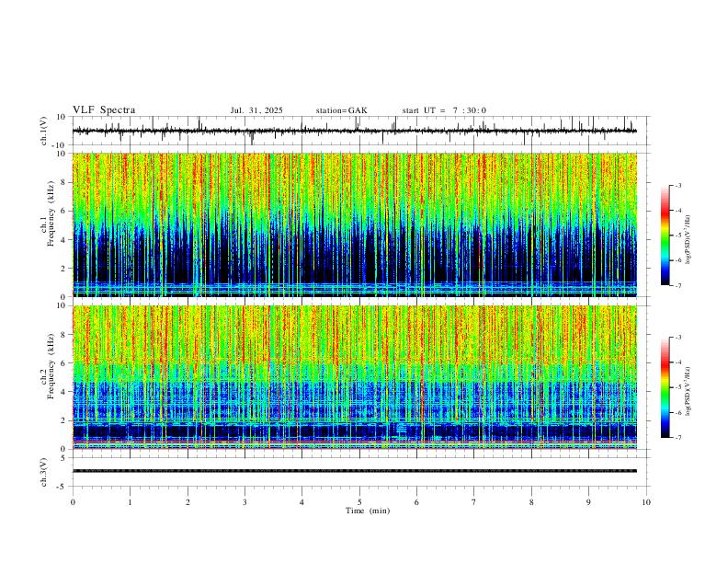Viewport: 728px width, 563px height.
Task: Click the ch.1 PSD color scale bar
Action: click(665, 236)
